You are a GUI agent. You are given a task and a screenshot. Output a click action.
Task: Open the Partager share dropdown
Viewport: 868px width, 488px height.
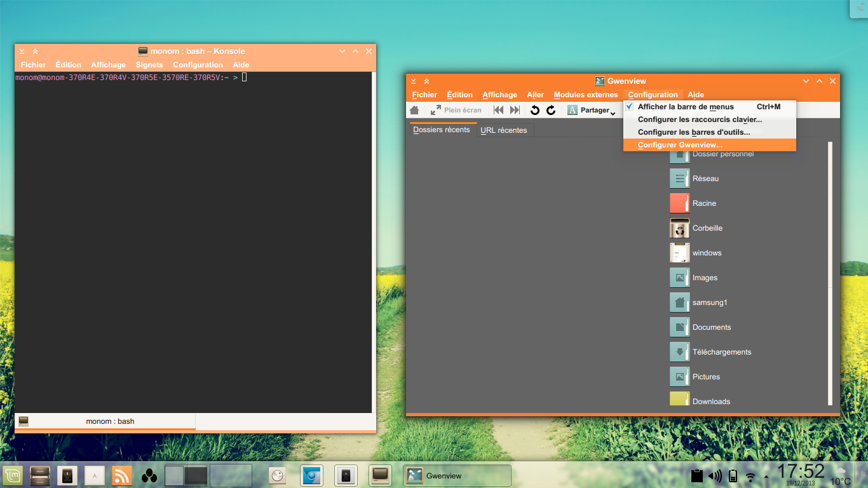click(x=592, y=110)
